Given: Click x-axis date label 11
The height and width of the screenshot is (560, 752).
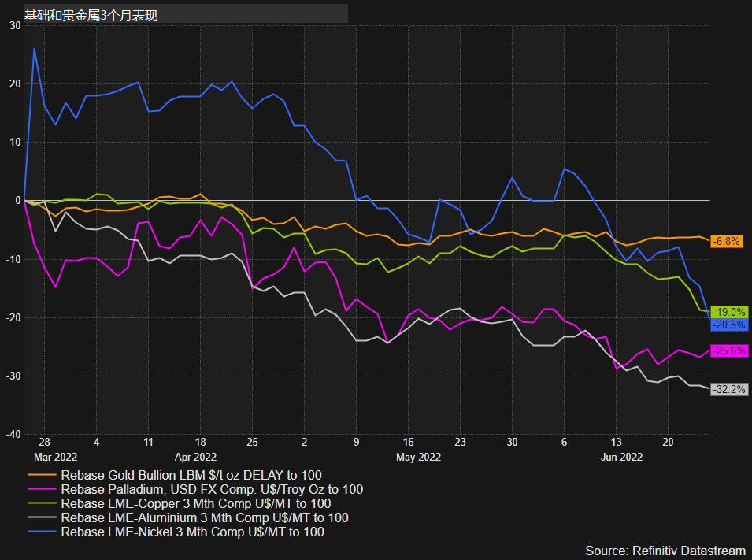Looking at the screenshot, I should coord(148,442).
